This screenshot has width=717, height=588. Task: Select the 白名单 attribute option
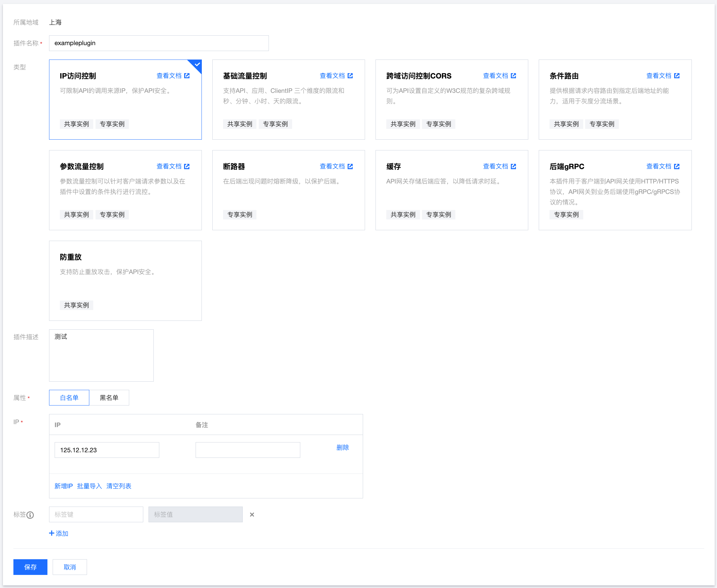click(x=69, y=398)
